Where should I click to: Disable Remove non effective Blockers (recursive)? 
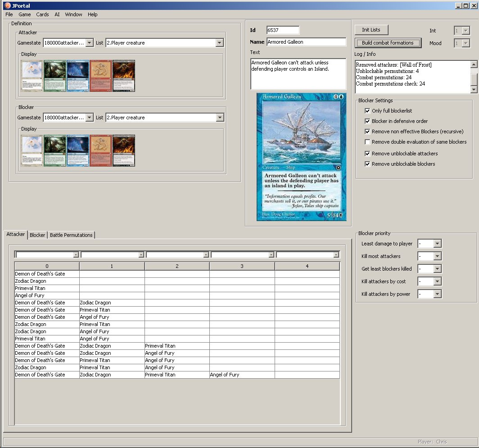point(367,131)
